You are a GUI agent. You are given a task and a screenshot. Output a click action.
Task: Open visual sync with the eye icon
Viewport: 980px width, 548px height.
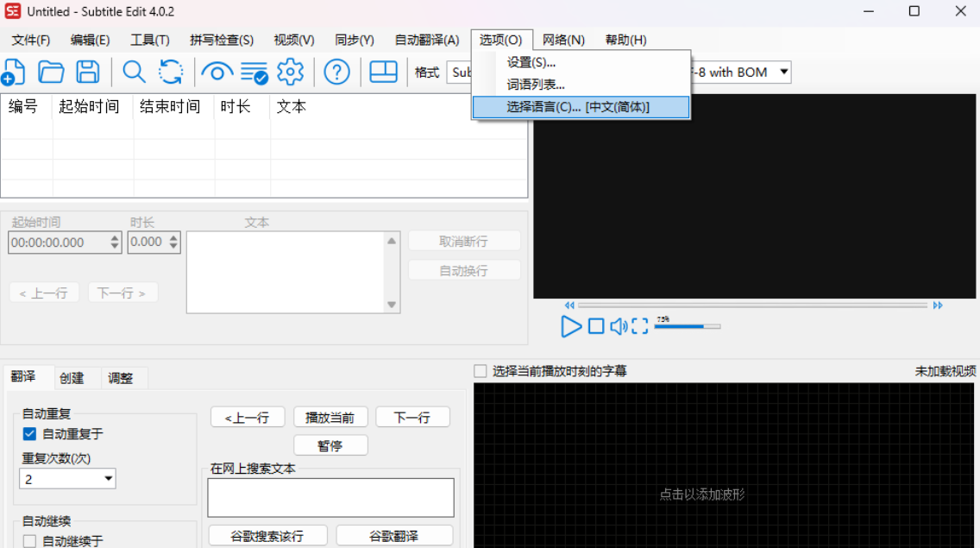click(x=217, y=72)
